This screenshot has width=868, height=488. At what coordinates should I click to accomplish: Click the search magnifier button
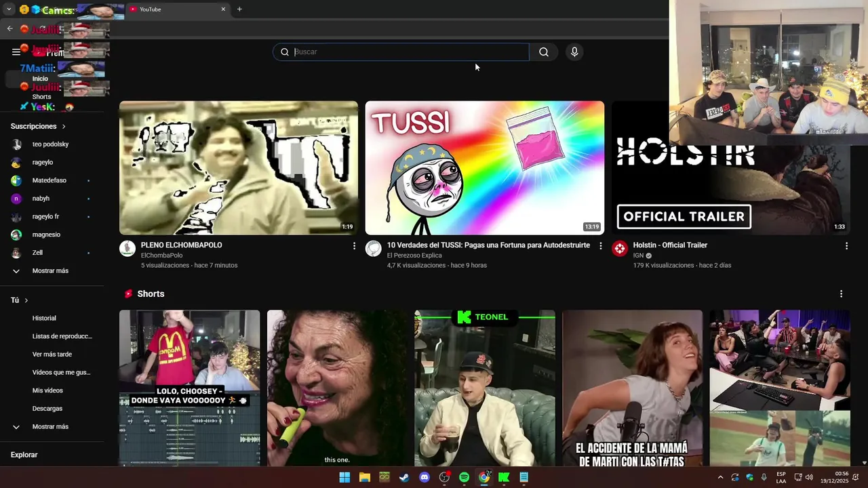point(544,52)
